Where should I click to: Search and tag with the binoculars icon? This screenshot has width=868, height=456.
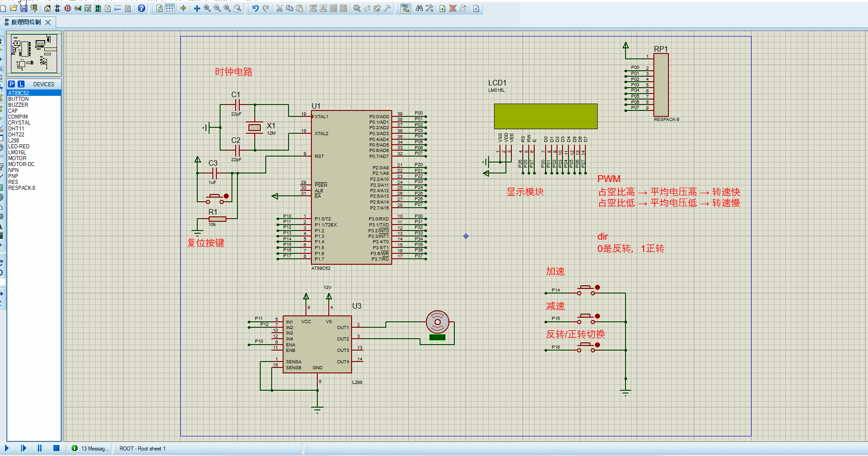419,8
